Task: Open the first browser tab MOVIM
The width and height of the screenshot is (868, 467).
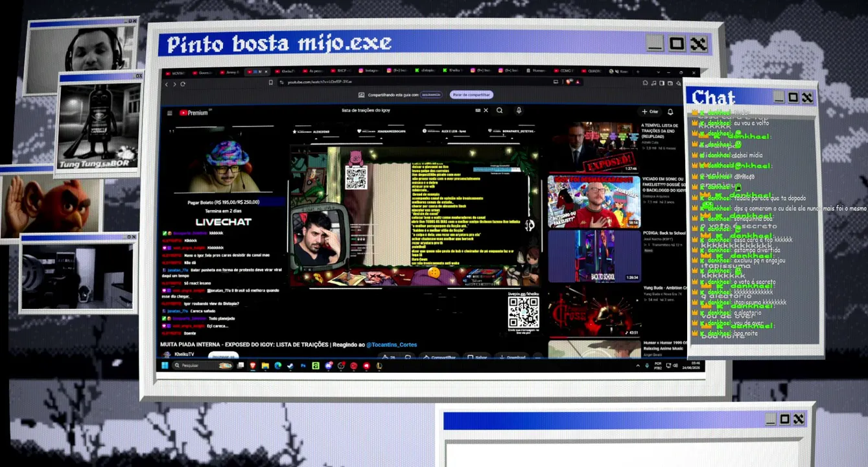Action: (176, 72)
